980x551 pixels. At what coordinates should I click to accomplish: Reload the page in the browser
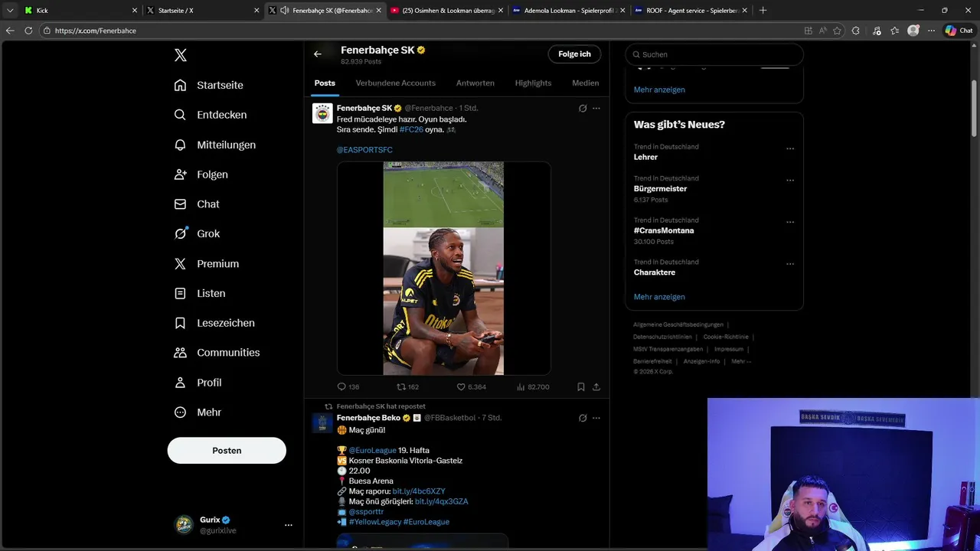(x=28, y=31)
